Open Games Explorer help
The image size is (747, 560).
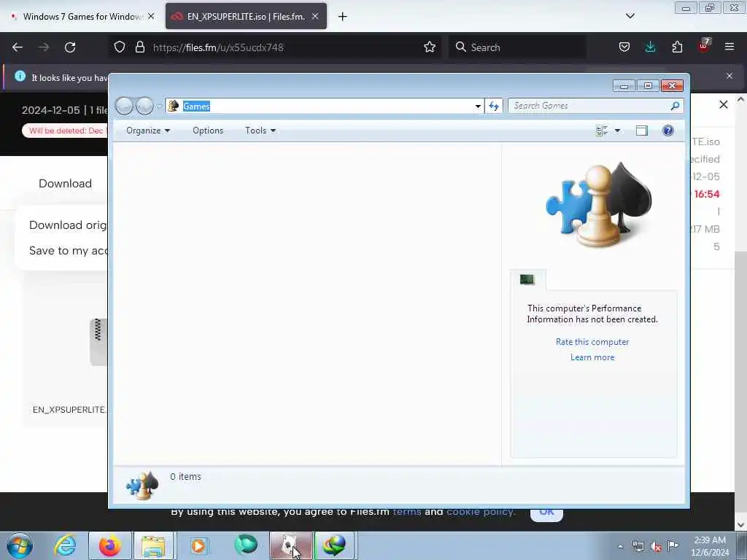coord(668,131)
